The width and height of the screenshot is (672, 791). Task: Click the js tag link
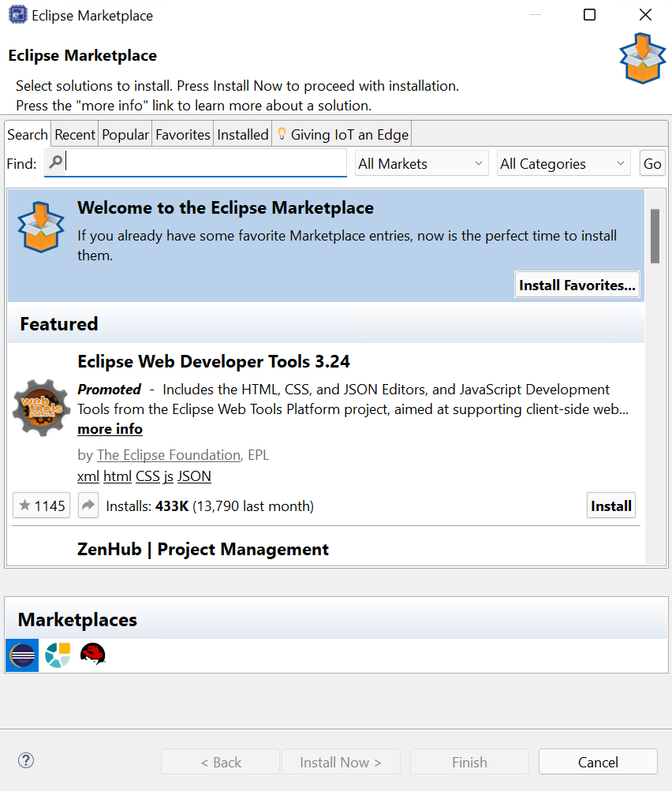[169, 476]
